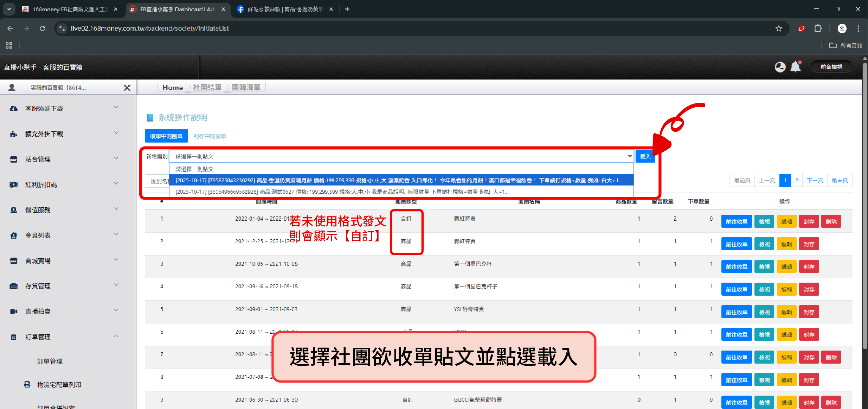Screen dimensions: 868x409
Task: Click the reload page icon
Action: 43,29
